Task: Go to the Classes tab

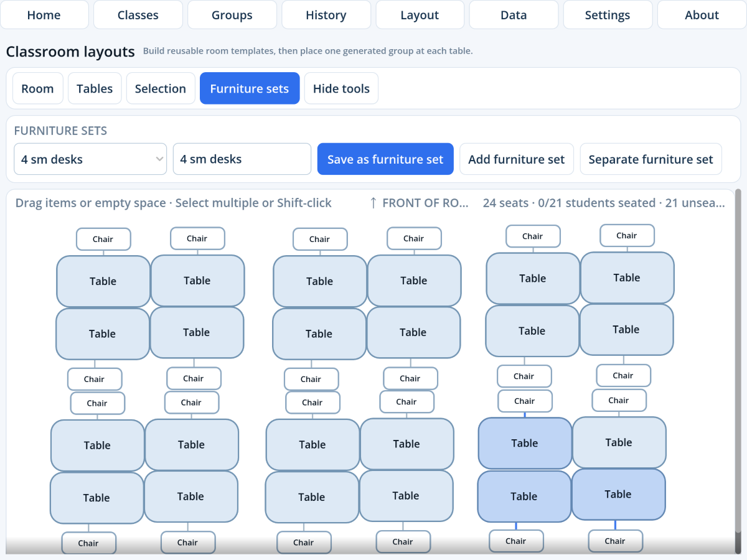Action: [138, 15]
